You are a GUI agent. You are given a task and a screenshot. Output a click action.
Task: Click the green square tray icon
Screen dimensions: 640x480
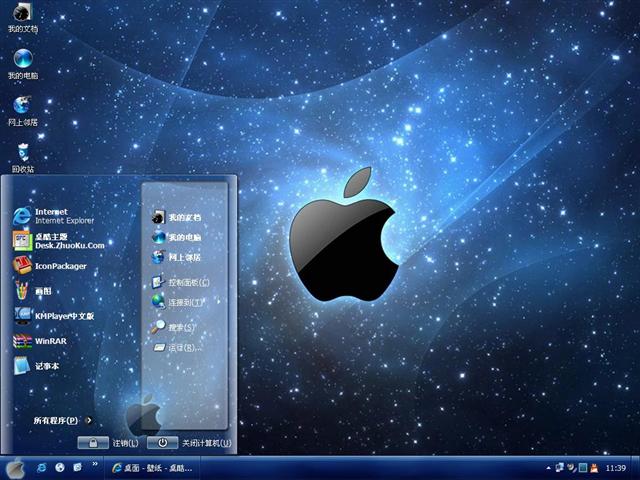583,468
